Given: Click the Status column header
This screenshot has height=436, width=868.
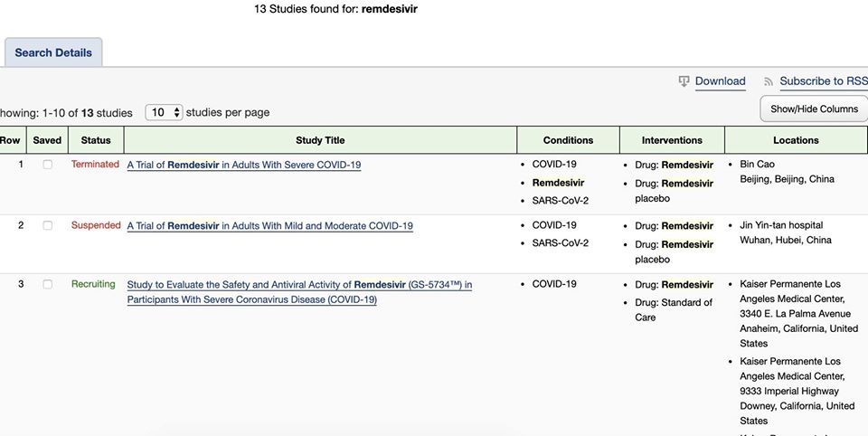Looking at the screenshot, I should 96,140.
